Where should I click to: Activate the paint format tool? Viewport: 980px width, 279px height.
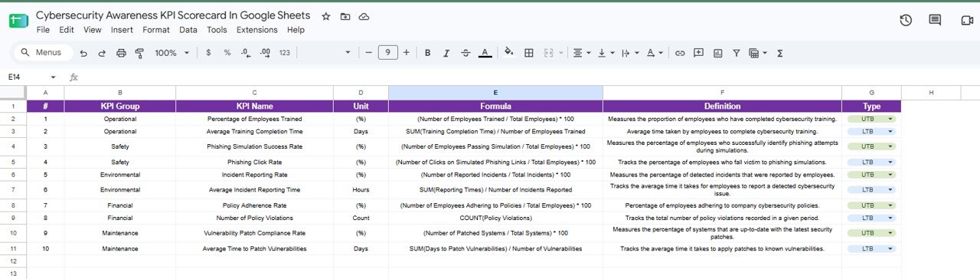tap(139, 53)
